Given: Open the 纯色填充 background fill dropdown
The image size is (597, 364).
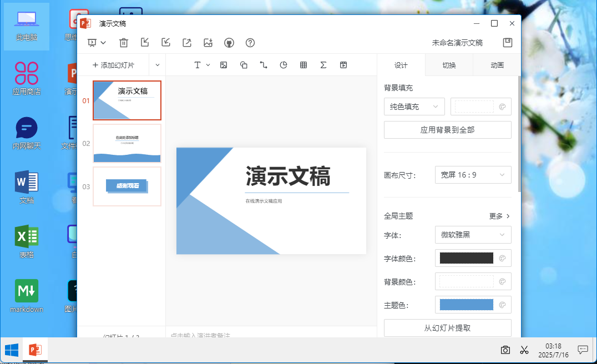Looking at the screenshot, I should tap(414, 107).
